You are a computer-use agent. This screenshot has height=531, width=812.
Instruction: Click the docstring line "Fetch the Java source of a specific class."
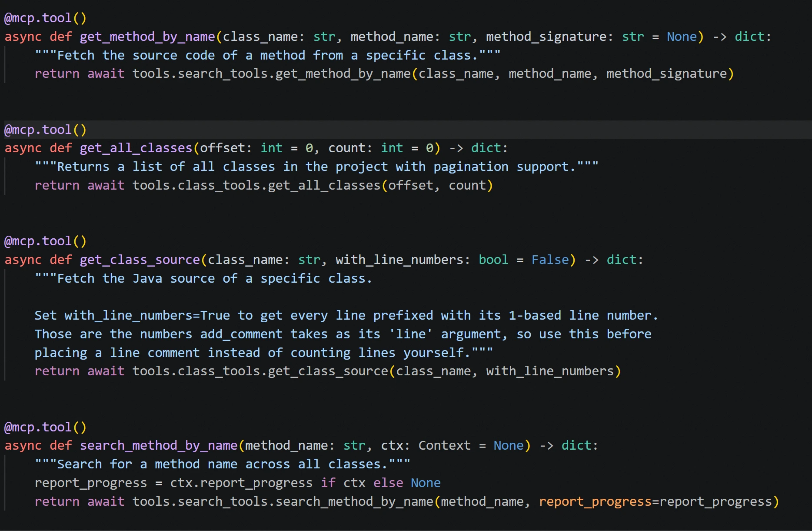point(204,279)
